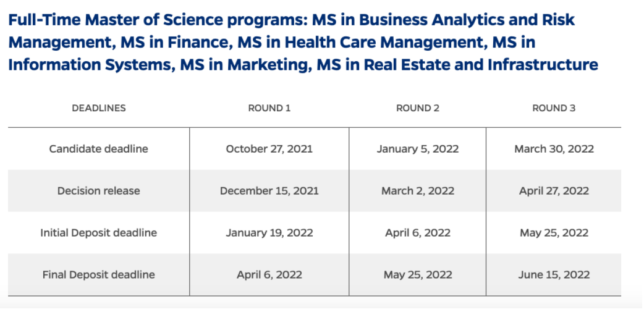Select the ROUND 2 column header
Viewport: 644px width, 312px height.
418,108
